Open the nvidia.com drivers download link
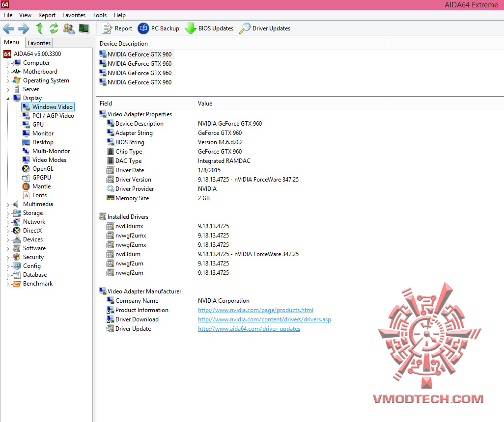Screen dimensions: 504x422 pyautogui.click(x=264, y=319)
